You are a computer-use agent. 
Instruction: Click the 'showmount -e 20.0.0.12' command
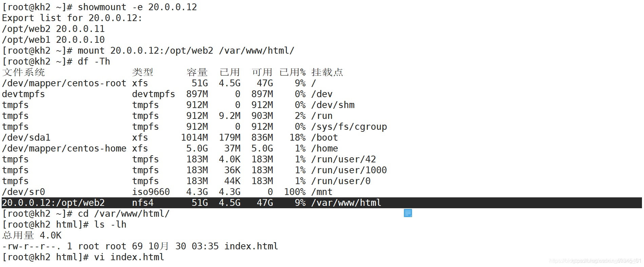137,7
